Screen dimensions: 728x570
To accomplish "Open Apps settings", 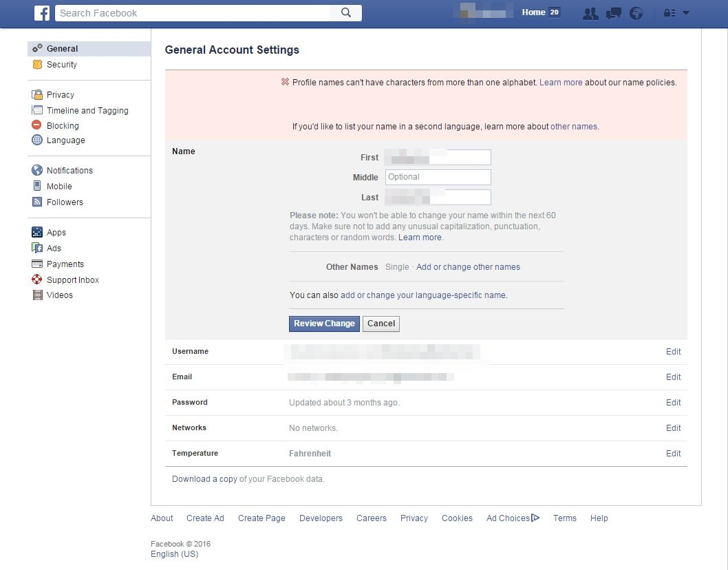I will [56, 232].
